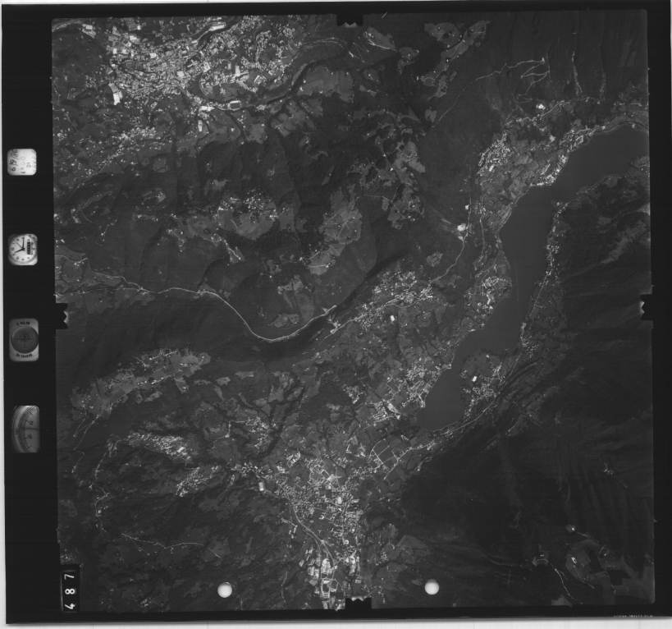Click the altimeter gauge in left margin
This screenshot has width=672, height=629.
tap(25, 428)
